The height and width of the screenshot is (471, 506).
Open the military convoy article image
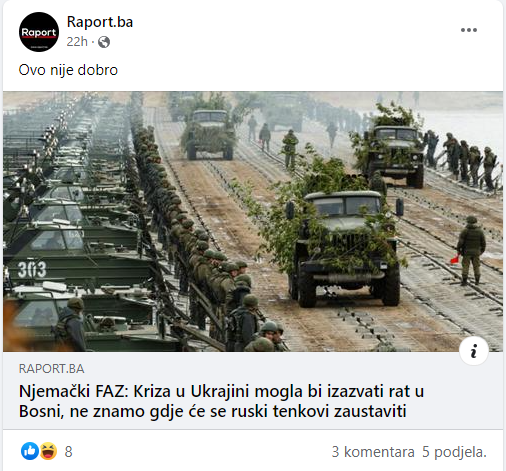(x=253, y=221)
